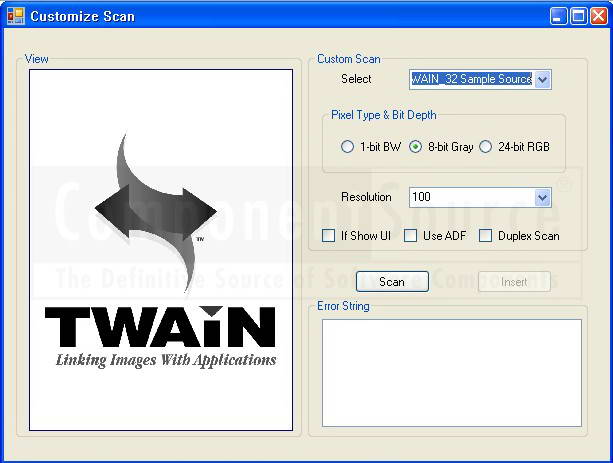
Task: Maximize the Customize Scan window
Action: [x=578, y=16]
